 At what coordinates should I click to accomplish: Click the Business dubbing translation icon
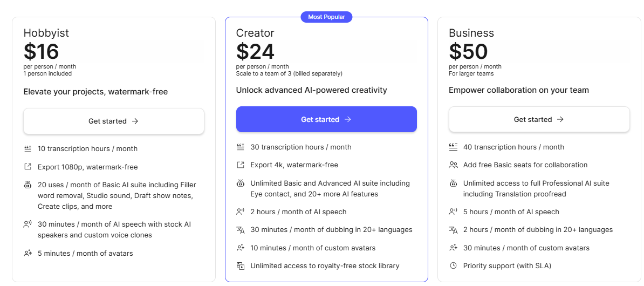(x=453, y=230)
